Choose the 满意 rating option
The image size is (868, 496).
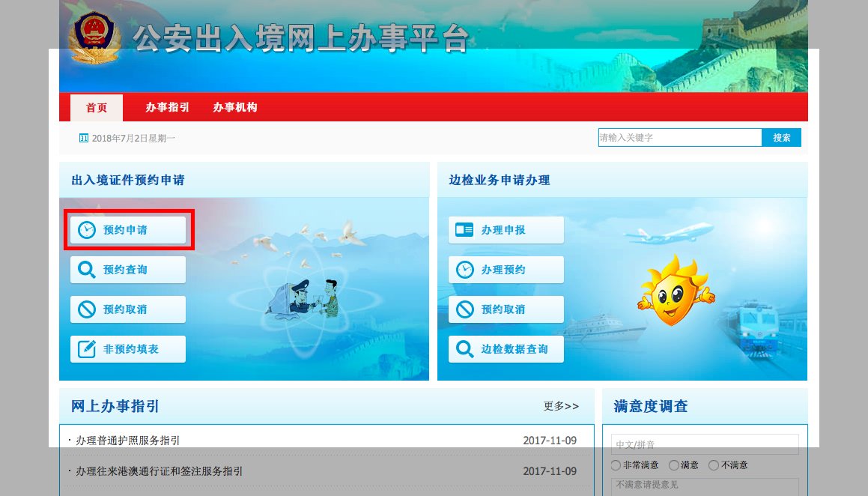[673, 465]
